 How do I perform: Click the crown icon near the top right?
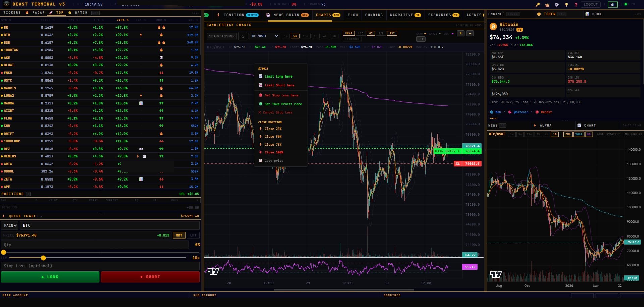pos(547,4)
